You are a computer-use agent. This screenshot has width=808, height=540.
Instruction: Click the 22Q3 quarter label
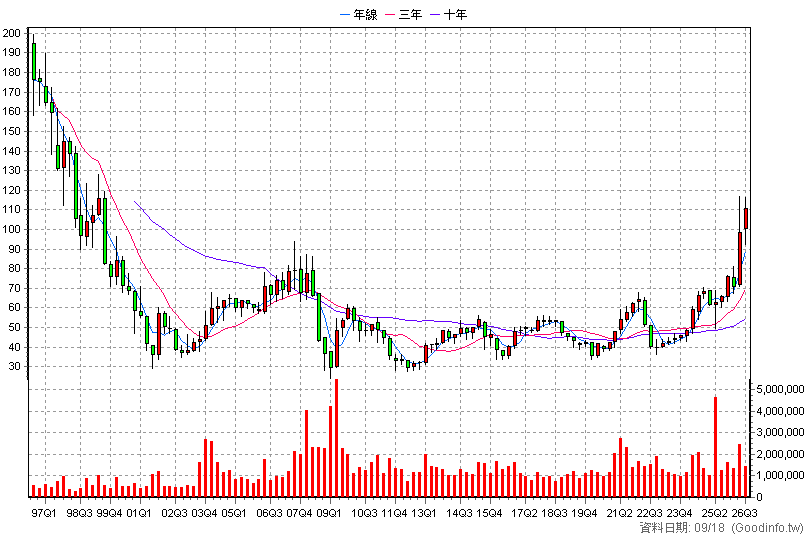[649, 513]
